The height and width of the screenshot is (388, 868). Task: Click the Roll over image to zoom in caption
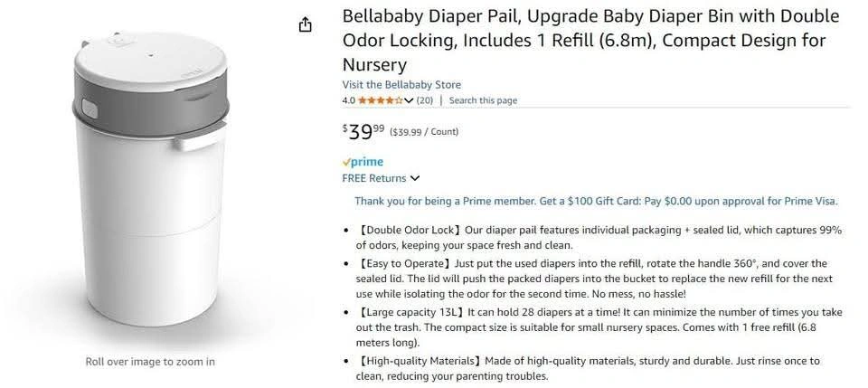pos(150,362)
